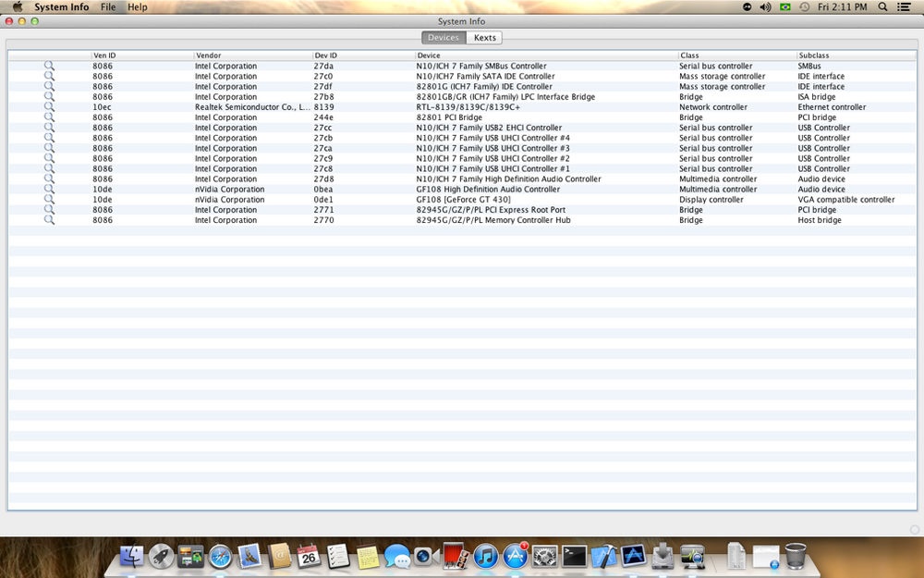
Task: Open the App Store dock icon
Action: 516,556
